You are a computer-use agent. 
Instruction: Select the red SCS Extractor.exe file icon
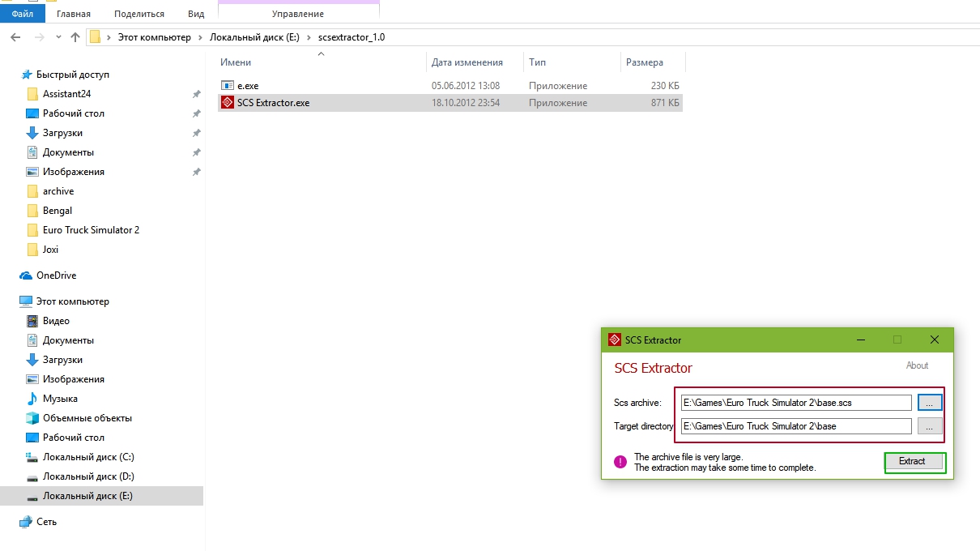click(x=227, y=103)
